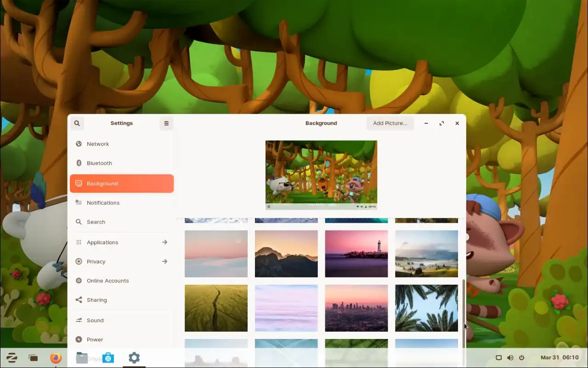Viewport: 588px width, 368px height.
Task: Click the Background monitor icon in sidebar
Action: click(79, 184)
